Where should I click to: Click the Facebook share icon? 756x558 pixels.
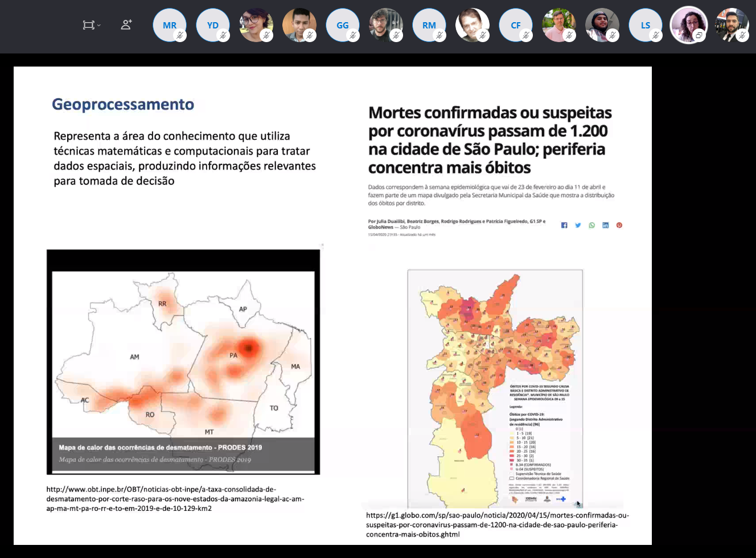pyautogui.click(x=564, y=225)
